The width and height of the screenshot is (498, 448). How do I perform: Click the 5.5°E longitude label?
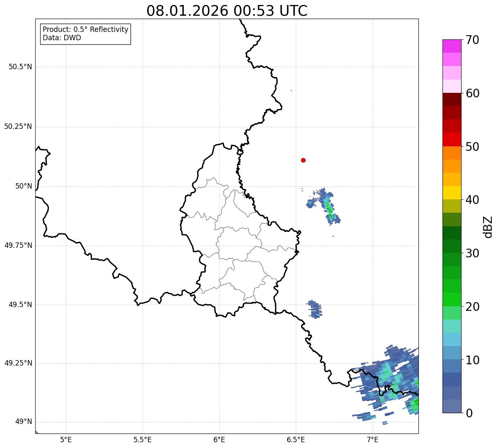click(143, 440)
